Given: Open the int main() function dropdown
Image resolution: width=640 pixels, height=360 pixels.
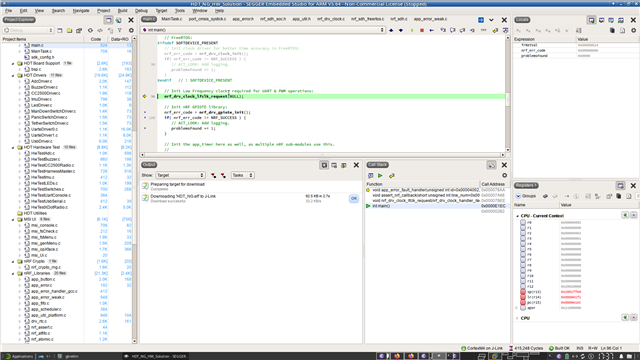Looking at the screenshot, I should pyautogui.click(x=263, y=30).
